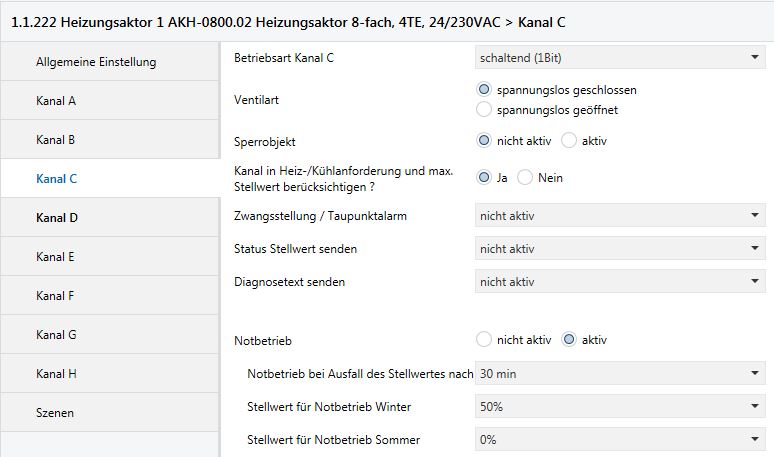Change Notbetrieb Ausfall time dropdown
774x457 pixels.
click(x=619, y=374)
